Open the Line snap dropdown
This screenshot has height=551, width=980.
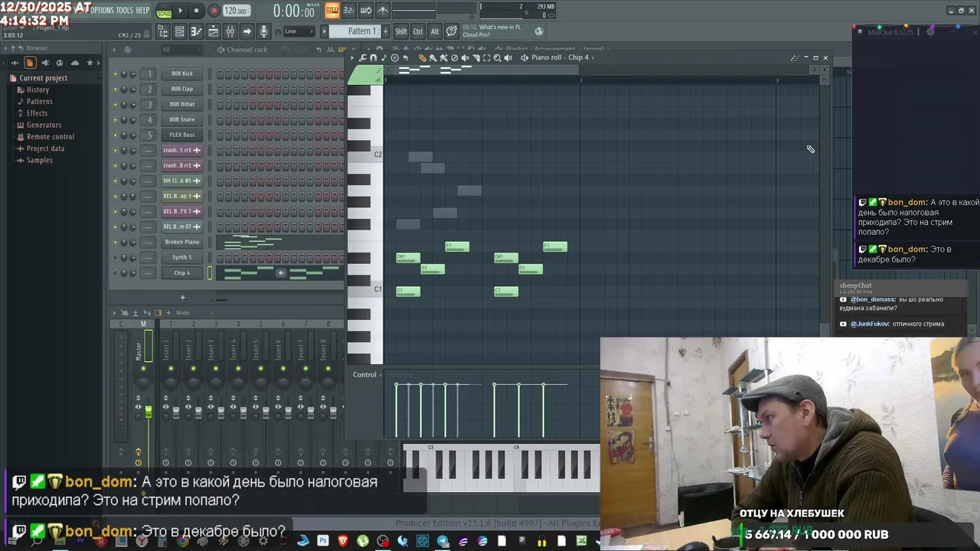click(x=299, y=31)
